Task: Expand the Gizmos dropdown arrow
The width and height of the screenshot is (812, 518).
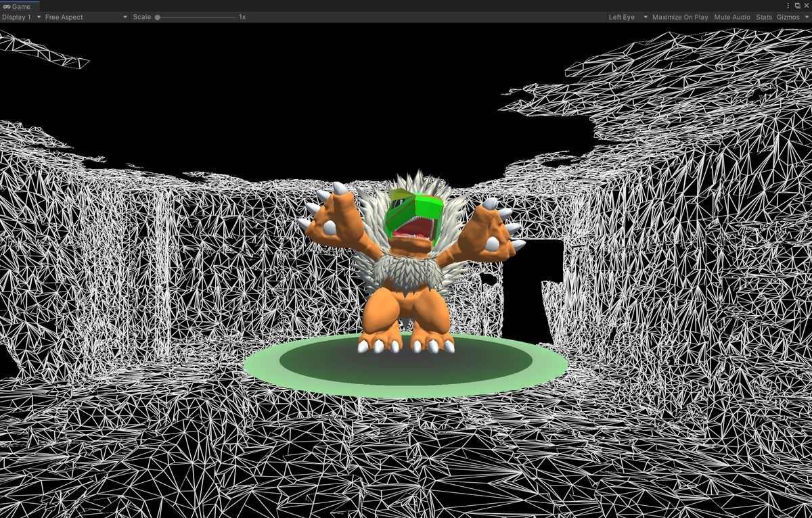Action: (806, 17)
